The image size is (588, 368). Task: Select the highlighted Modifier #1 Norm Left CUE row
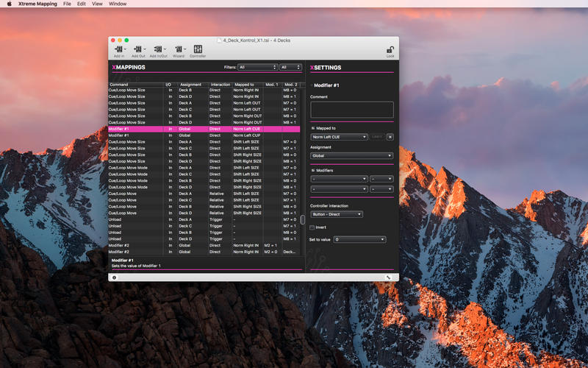coord(204,129)
